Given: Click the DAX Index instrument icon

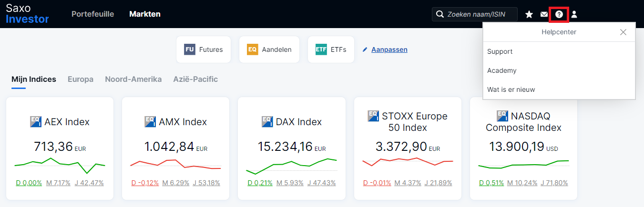Looking at the screenshot, I should (x=267, y=121).
